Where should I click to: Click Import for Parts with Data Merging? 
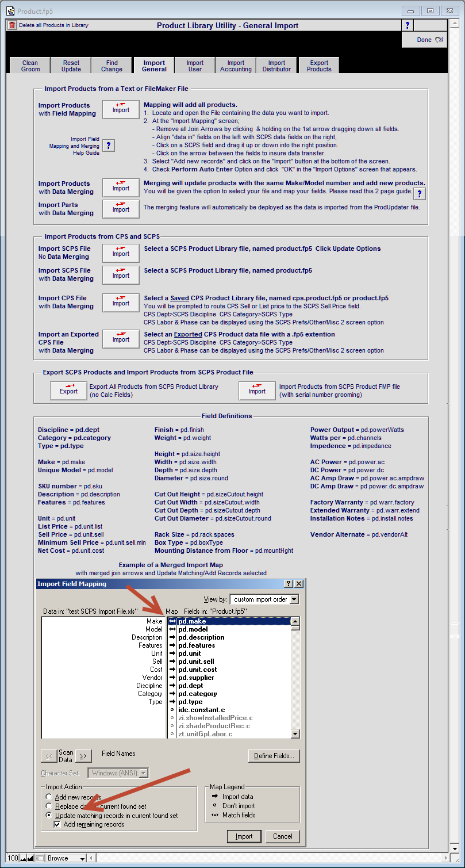121,209
